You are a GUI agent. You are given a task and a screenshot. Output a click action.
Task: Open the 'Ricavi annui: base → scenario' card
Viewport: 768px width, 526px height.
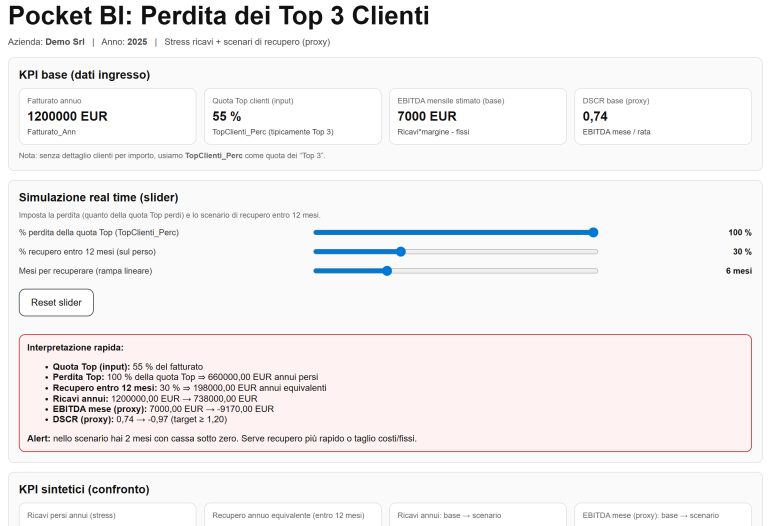tap(478, 514)
